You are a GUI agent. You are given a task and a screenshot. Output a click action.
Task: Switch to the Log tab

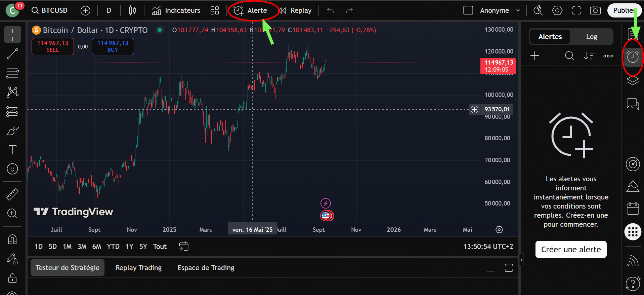coord(591,37)
